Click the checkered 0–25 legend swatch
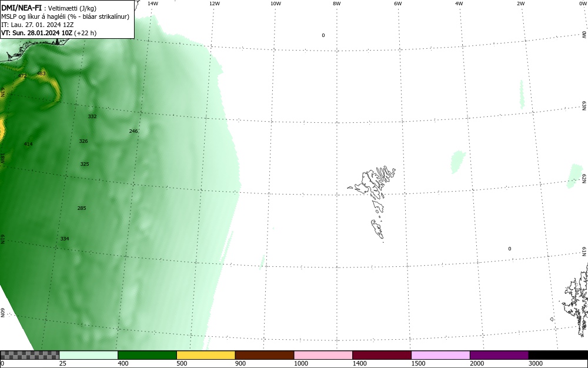The image size is (588, 368). [29, 355]
